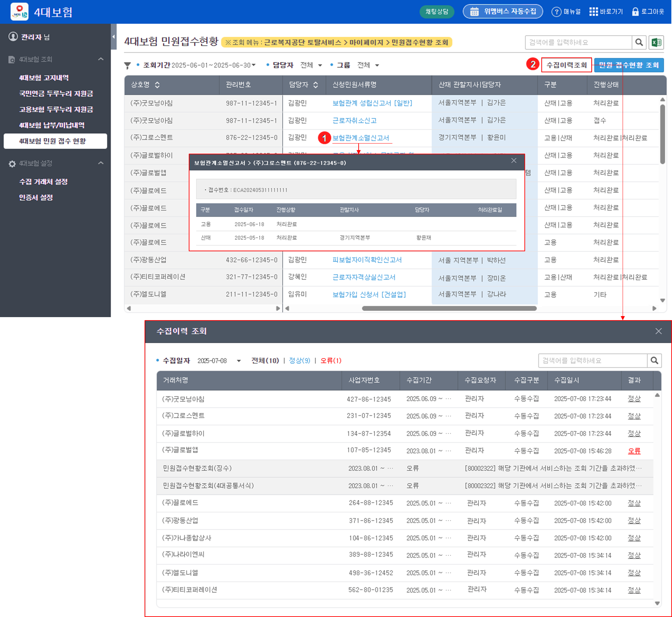Image resolution: width=672 pixels, height=617 pixels.
Task: Click horizontal scrollbar under main table
Action: click(449, 308)
